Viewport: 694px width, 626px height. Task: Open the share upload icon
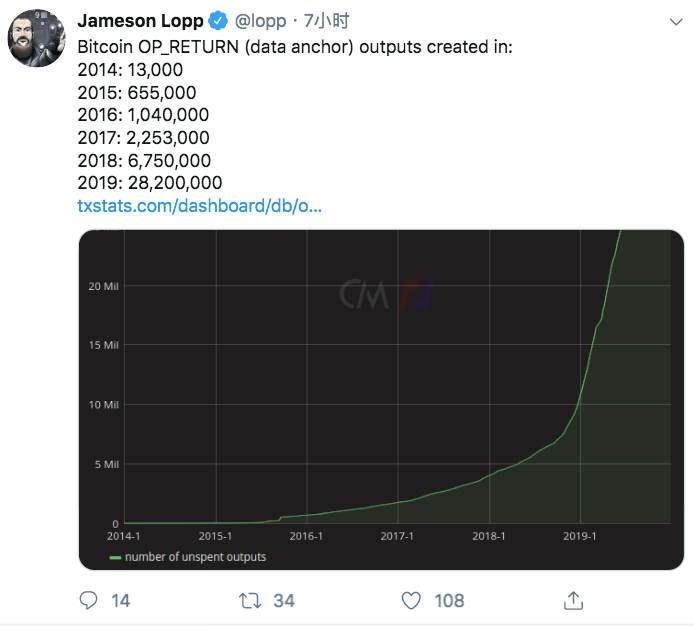(573, 600)
